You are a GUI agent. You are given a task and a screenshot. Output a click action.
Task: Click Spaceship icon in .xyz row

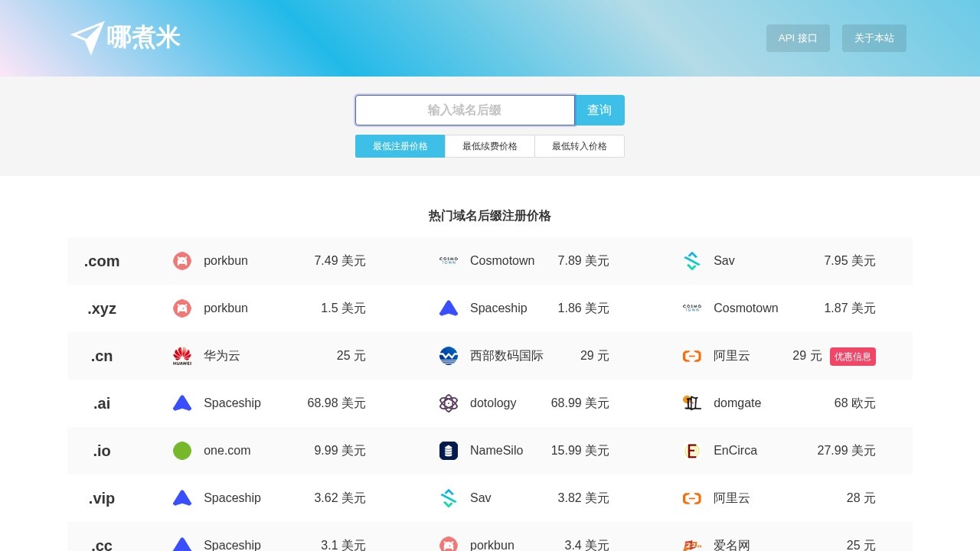449,308
